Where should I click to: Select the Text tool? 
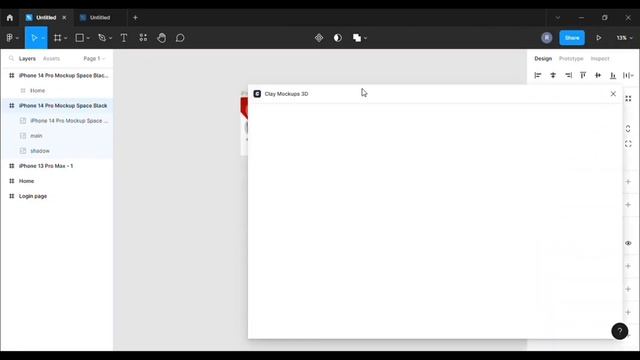tap(124, 38)
